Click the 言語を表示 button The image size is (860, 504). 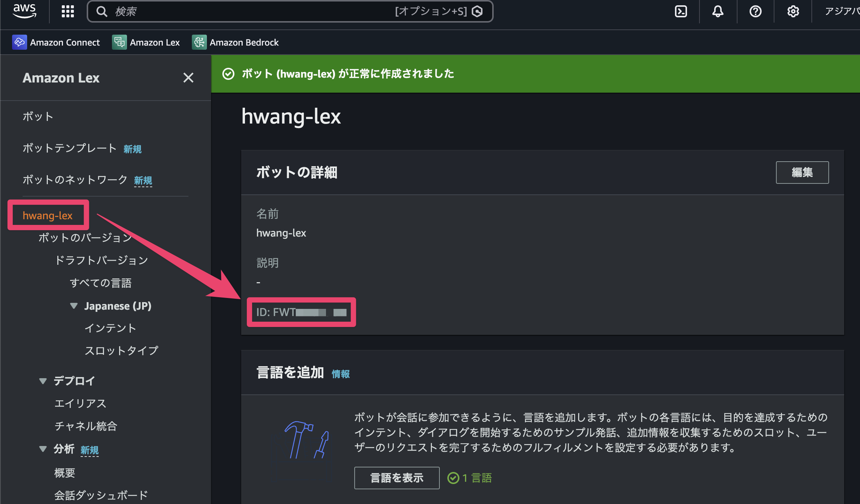(x=396, y=478)
